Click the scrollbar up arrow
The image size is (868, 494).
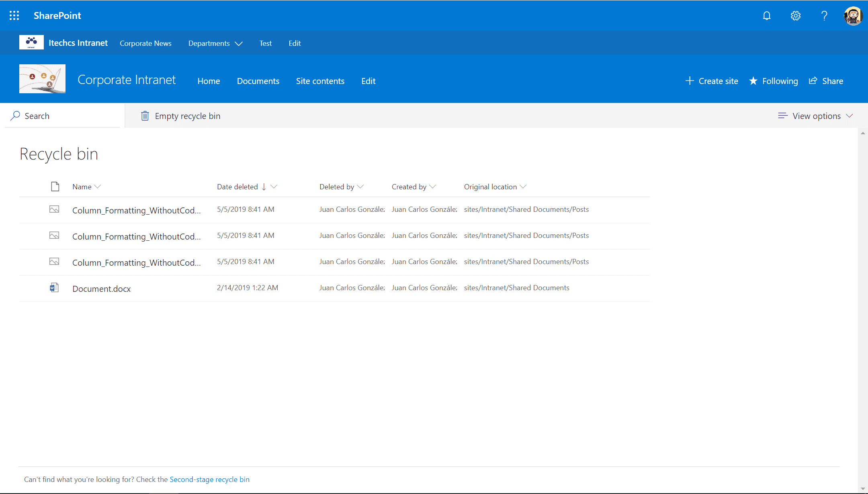point(863,133)
